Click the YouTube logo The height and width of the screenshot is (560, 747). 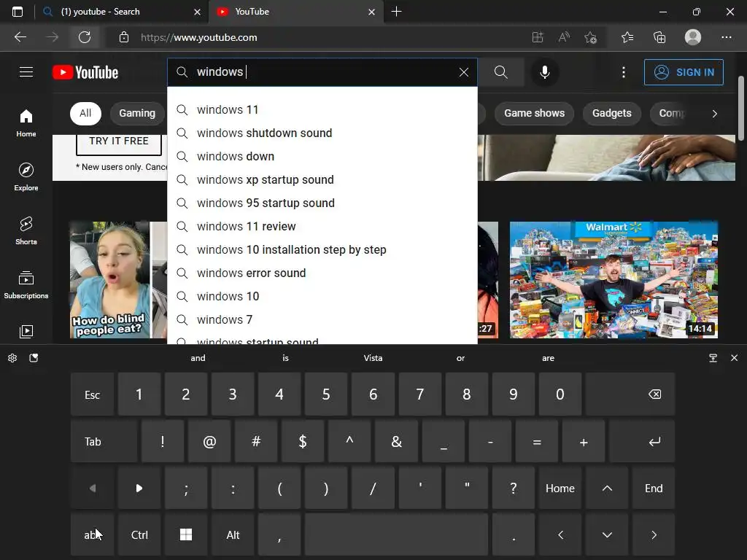(85, 72)
